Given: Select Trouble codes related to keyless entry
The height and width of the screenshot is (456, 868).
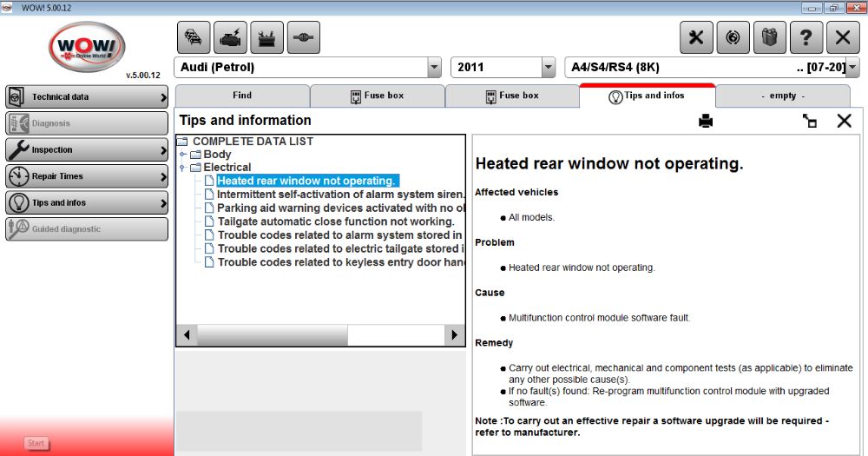Looking at the screenshot, I should tap(341, 262).
